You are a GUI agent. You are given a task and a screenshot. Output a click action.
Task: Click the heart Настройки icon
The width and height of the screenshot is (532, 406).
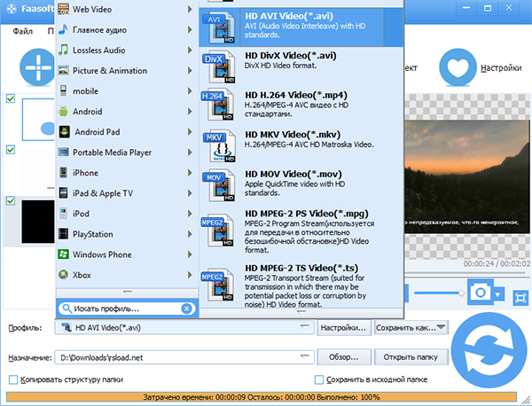coord(458,67)
